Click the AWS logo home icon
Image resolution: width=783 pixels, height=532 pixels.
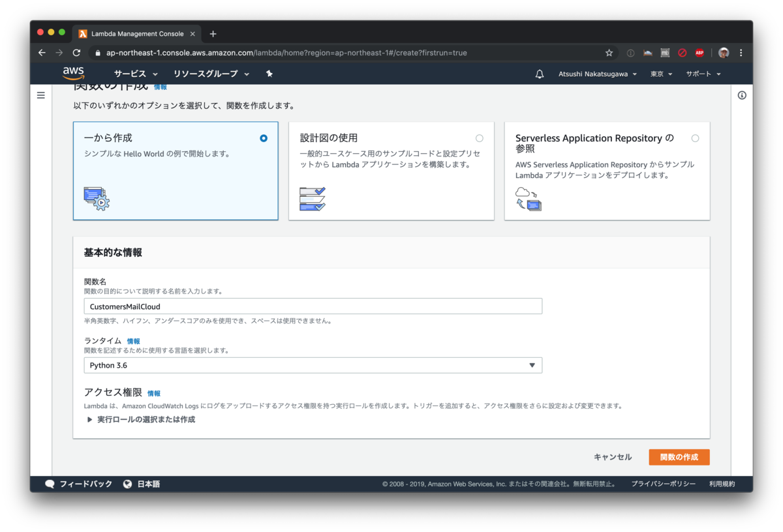(x=74, y=74)
